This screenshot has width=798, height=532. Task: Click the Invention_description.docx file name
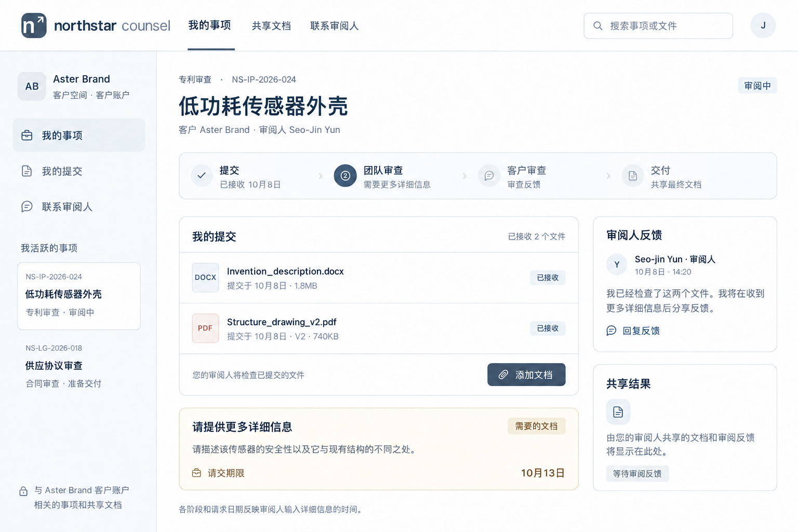pos(285,271)
